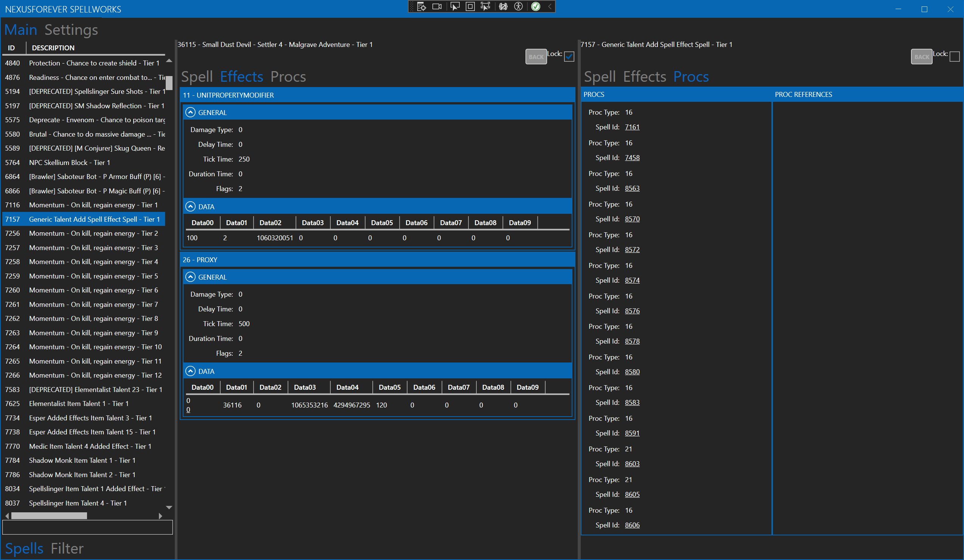Screen dimensions: 964x560
Task: Collapse the debug toolbar with chevron
Action: (550, 6)
